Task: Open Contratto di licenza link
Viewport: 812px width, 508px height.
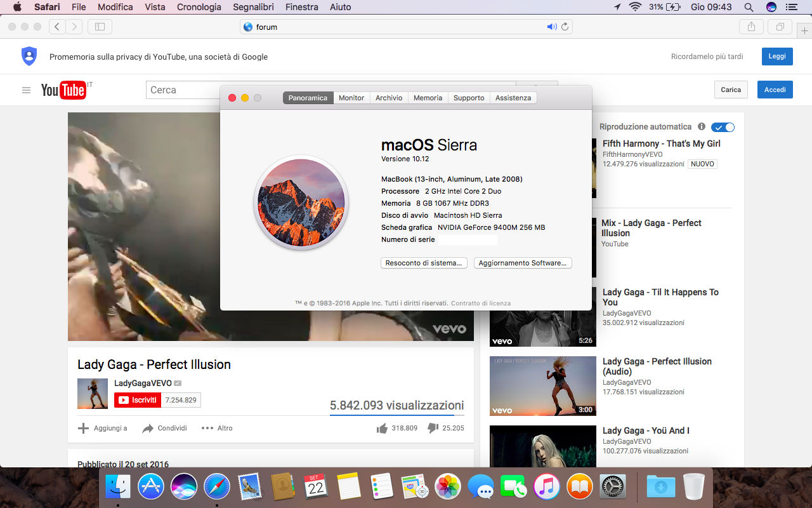Action: coord(481,304)
